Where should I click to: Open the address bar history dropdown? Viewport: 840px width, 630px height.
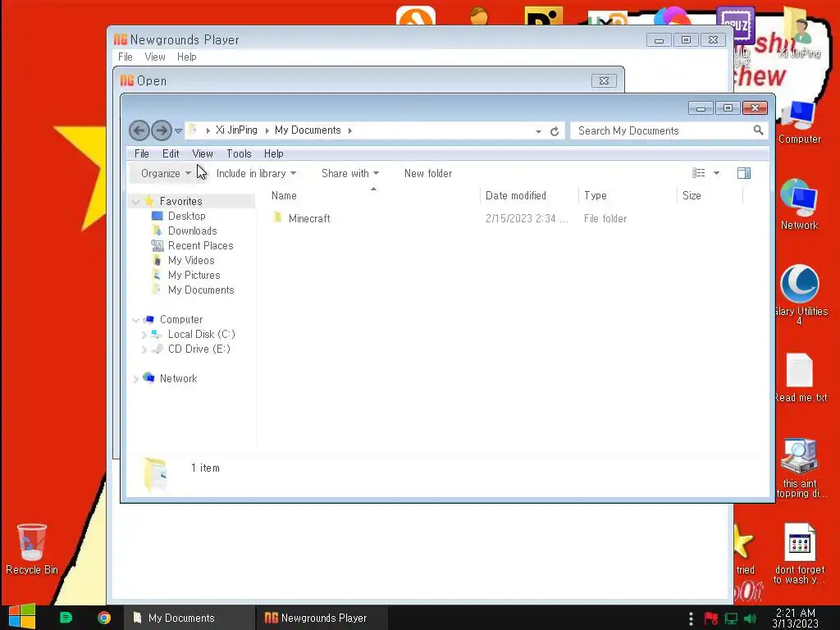pyautogui.click(x=538, y=131)
